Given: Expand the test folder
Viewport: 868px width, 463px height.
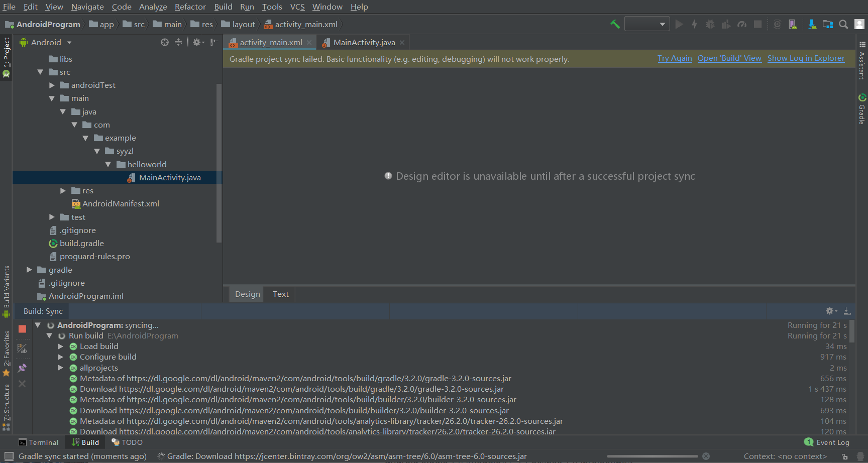Looking at the screenshot, I should (x=52, y=217).
